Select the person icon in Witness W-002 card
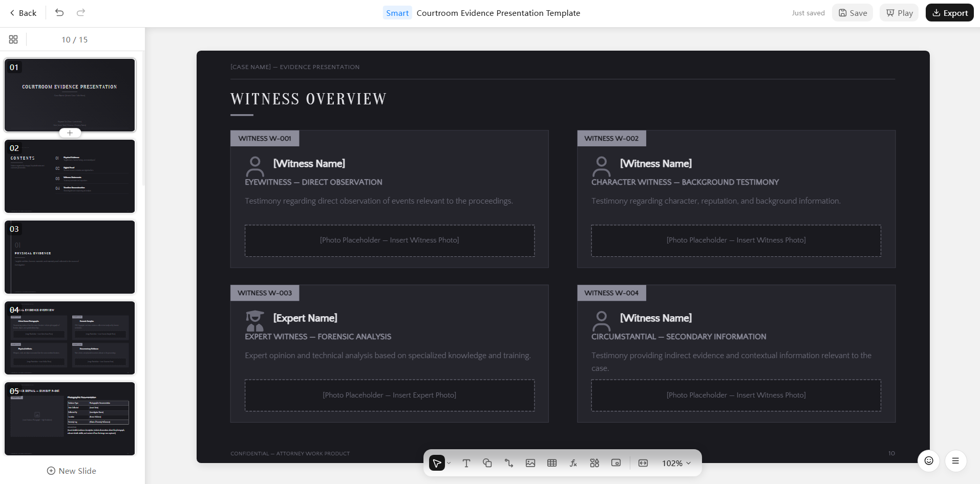This screenshot has width=980, height=484. [602, 166]
